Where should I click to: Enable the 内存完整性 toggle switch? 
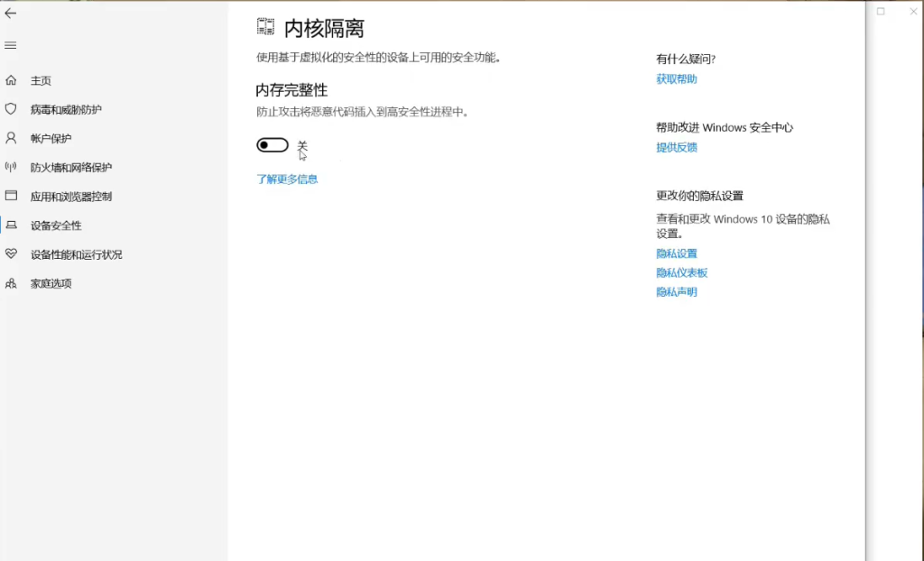click(273, 145)
